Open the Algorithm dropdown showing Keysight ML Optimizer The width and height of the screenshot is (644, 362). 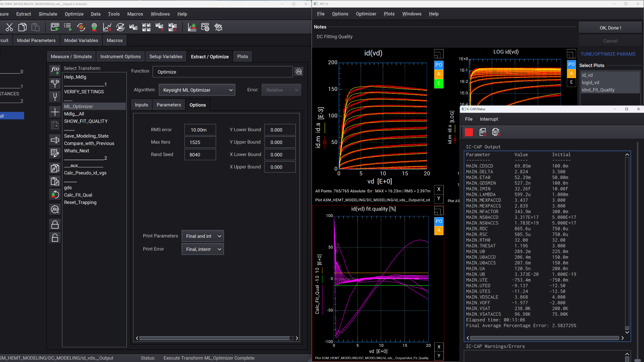click(197, 90)
